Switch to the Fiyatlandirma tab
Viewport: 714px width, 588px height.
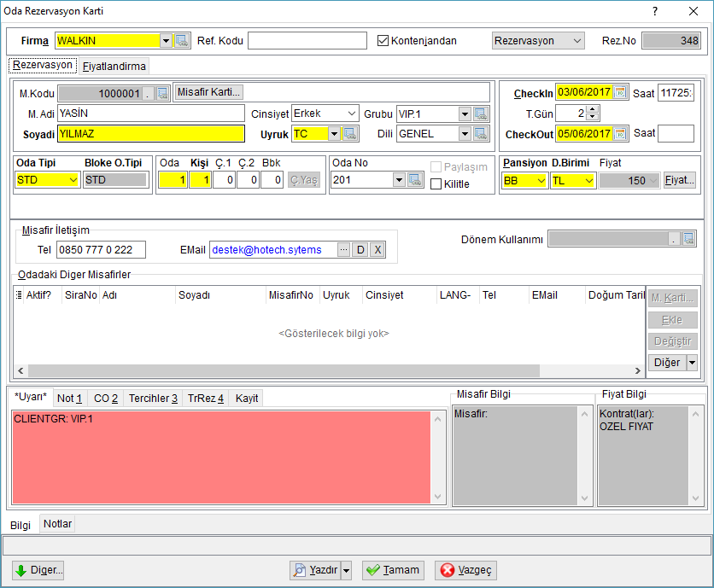[114, 67]
